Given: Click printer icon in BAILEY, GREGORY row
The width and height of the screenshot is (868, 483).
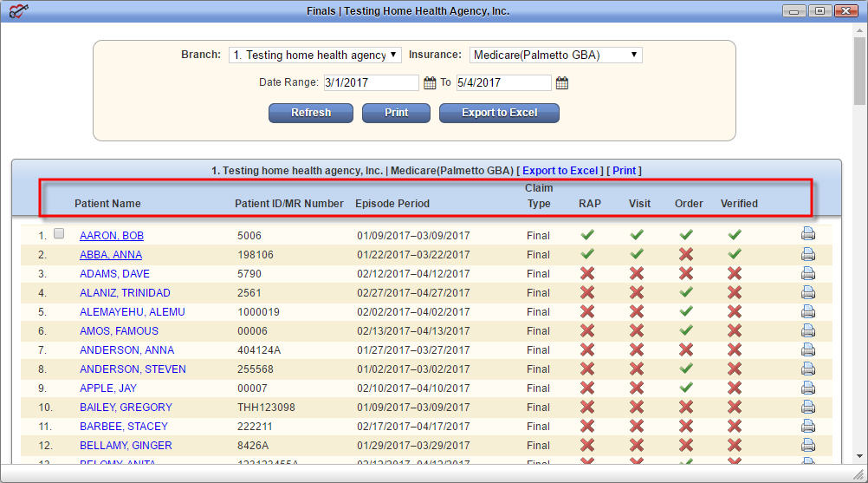Looking at the screenshot, I should pyautogui.click(x=808, y=407).
